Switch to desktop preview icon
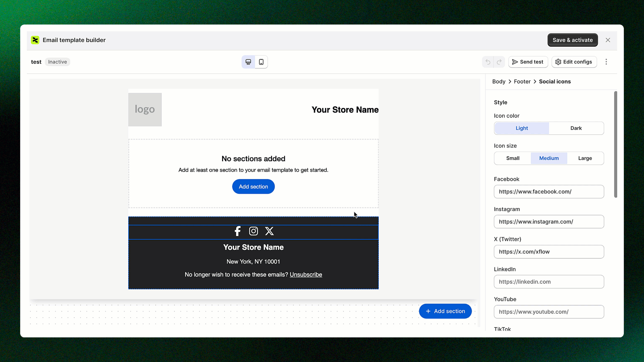 point(248,62)
